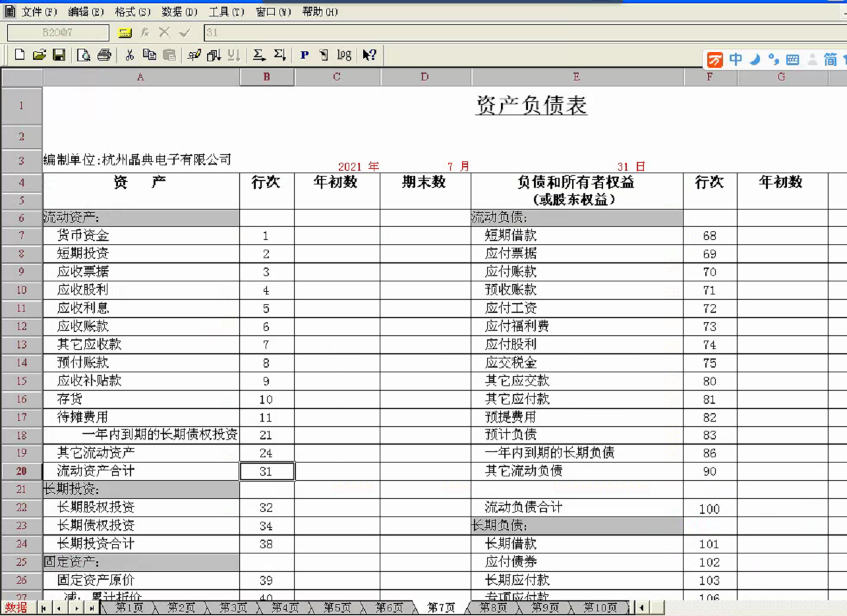Screen dimensions: 847x616
Task: Select column header A
Action: point(141,77)
